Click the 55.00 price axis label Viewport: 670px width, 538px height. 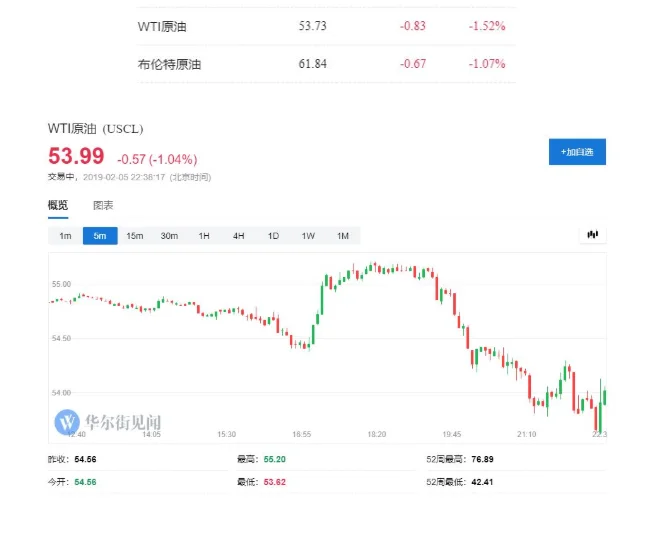tap(61, 284)
